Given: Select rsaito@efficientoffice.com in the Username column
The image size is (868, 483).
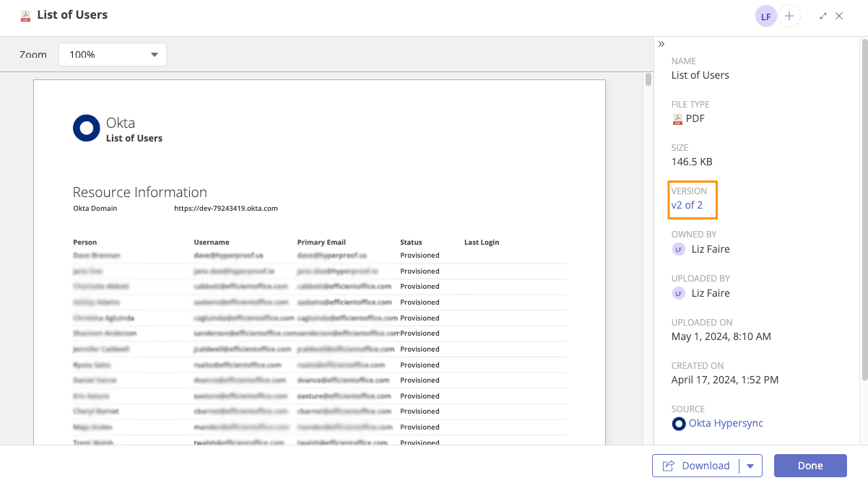Looking at the screenshot, I should 238,365.
